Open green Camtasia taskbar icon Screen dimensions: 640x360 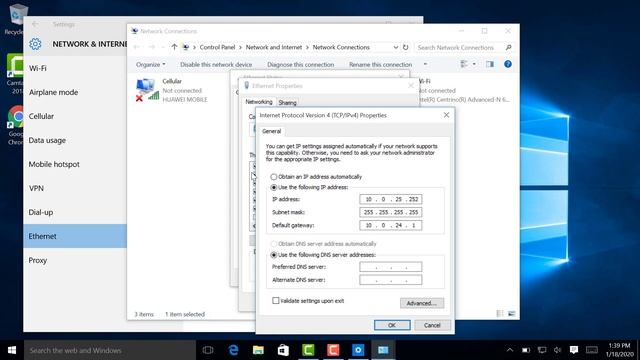point(308,350)
